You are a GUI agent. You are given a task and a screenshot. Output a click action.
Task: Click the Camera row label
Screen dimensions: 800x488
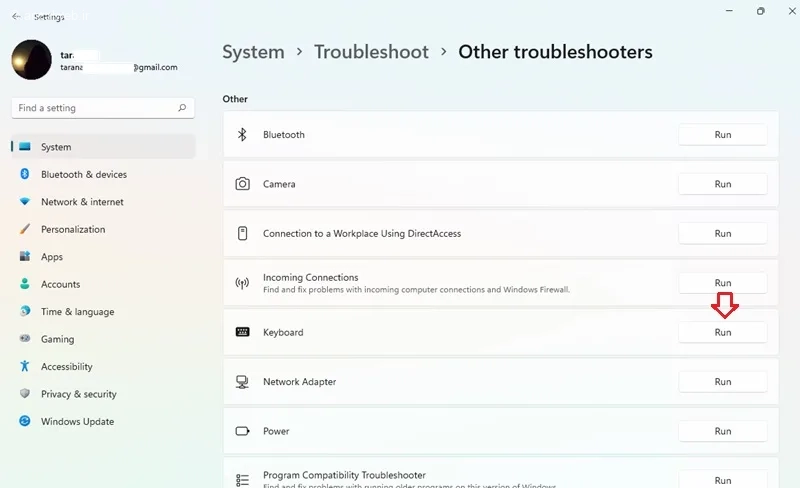279,184
